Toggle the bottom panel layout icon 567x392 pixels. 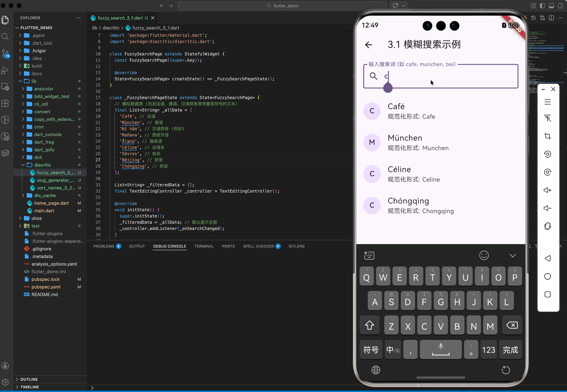pos(551,6)
